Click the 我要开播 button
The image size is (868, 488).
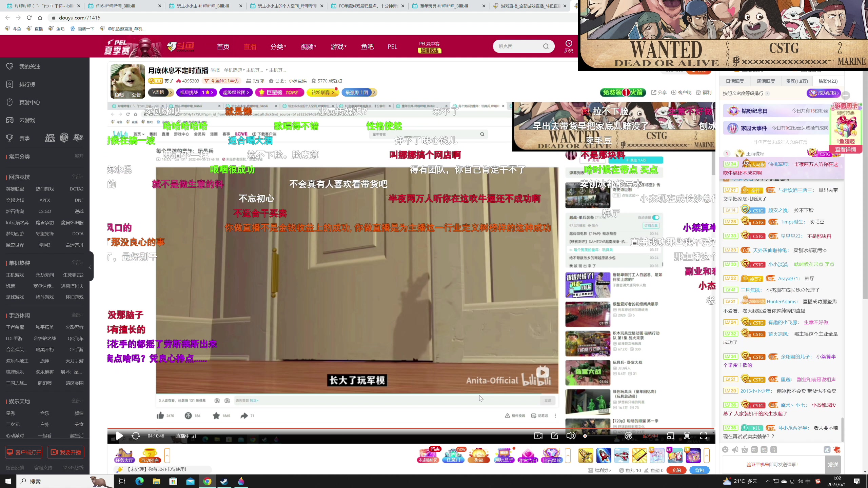[66, 452]
